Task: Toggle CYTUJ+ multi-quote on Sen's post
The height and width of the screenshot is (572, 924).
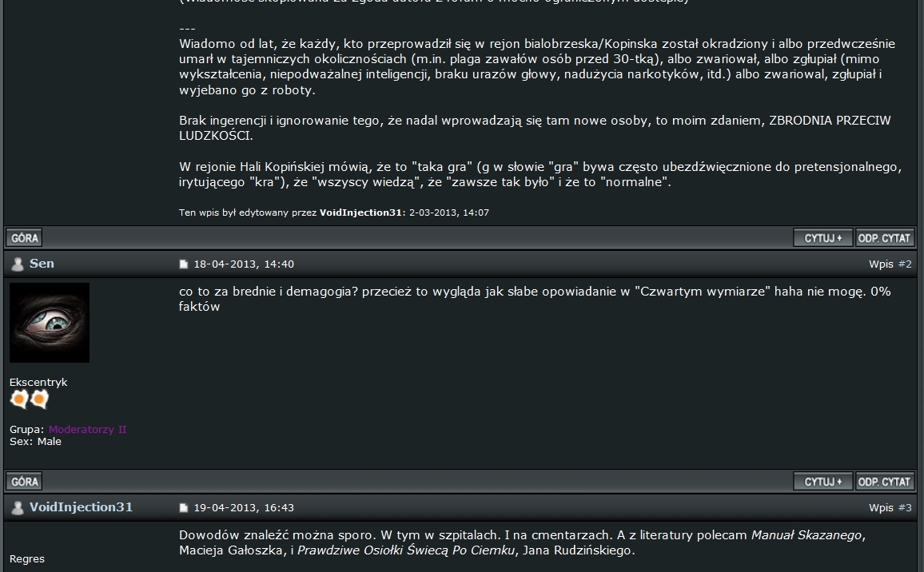Action: (822, 482)
